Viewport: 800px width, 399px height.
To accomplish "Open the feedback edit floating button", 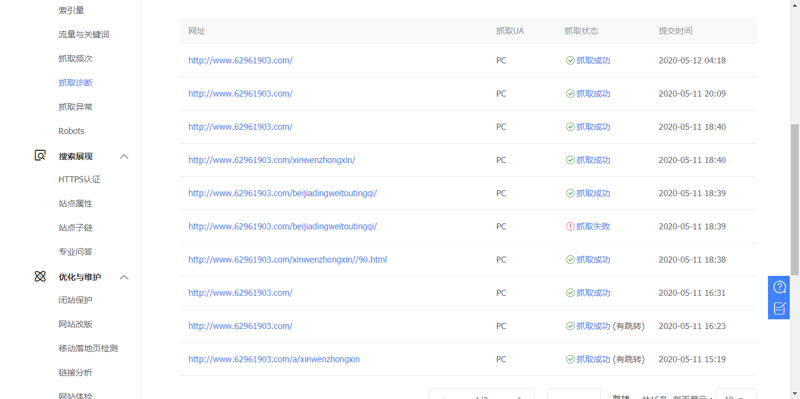I will pyautogui.click(x=779, y=308).
